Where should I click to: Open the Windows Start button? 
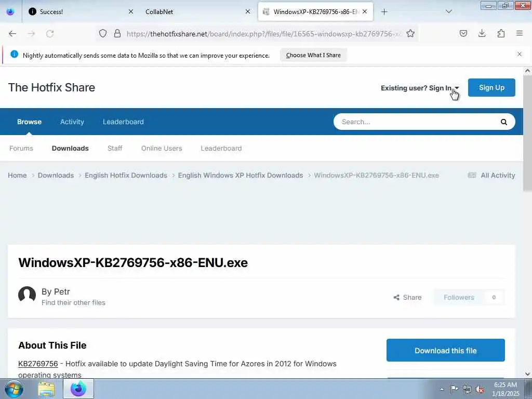[14, 389]
